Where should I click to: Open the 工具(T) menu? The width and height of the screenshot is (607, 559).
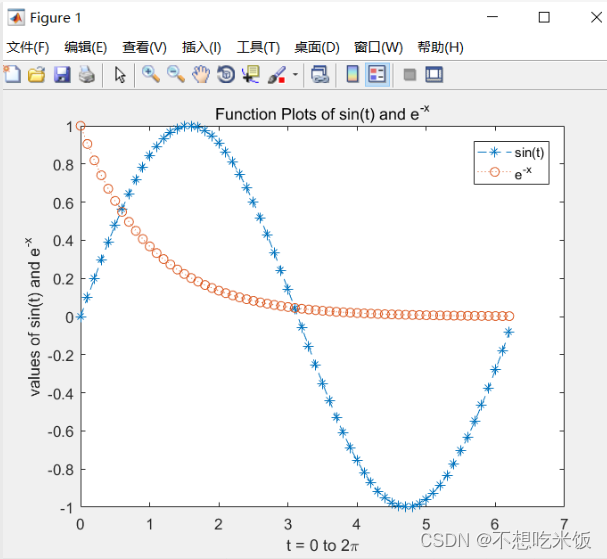tap(258, 47)
